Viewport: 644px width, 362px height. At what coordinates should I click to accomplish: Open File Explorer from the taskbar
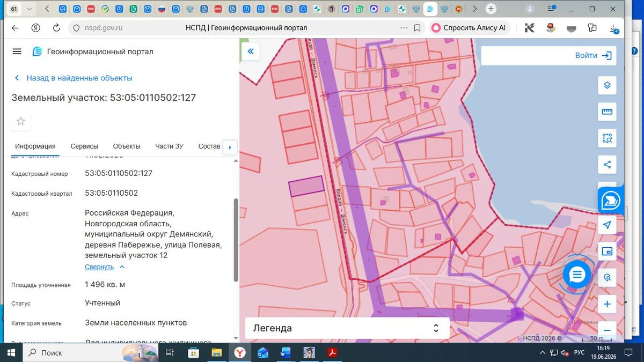[x=216, y=352]
